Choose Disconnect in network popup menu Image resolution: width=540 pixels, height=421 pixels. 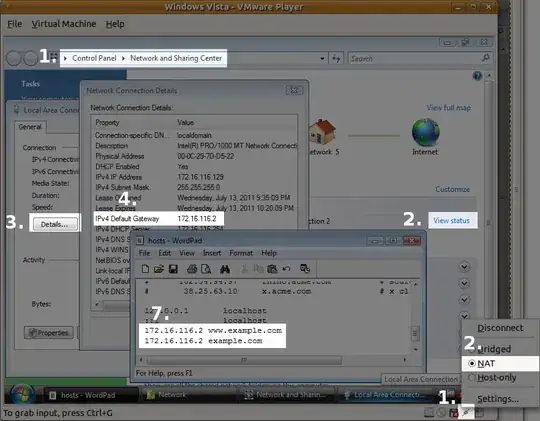[500, 328]
